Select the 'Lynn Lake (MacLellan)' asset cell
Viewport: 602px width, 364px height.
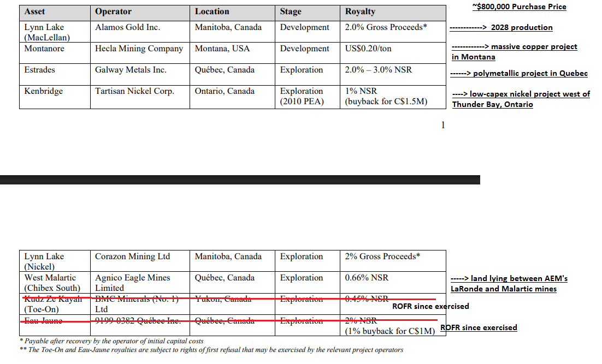tap(55, 32)
